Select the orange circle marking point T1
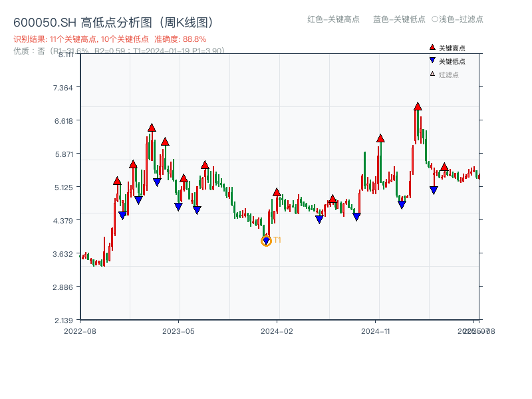The width and height of the screenshot is (532, 399). pyautogui.click(x=265, y=240)
